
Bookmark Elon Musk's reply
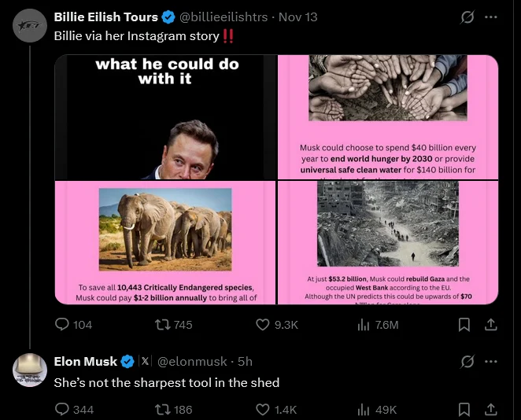[x=464, y=409]
